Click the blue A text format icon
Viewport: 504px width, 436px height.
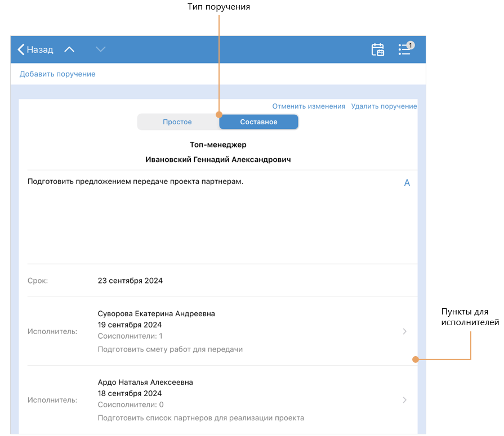[407, 183]
